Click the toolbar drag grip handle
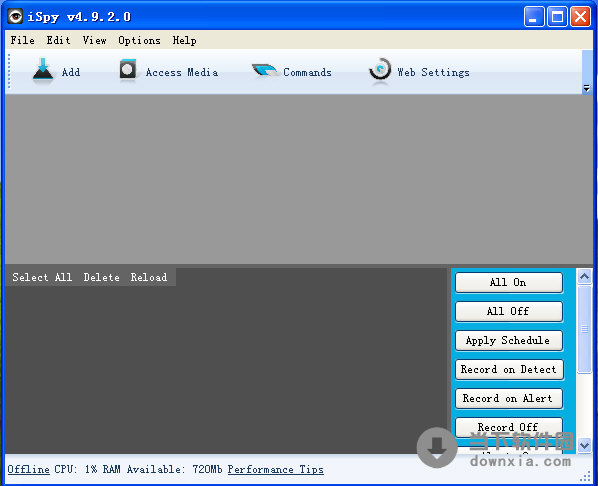598x486 pixels. tap(9, 71)
